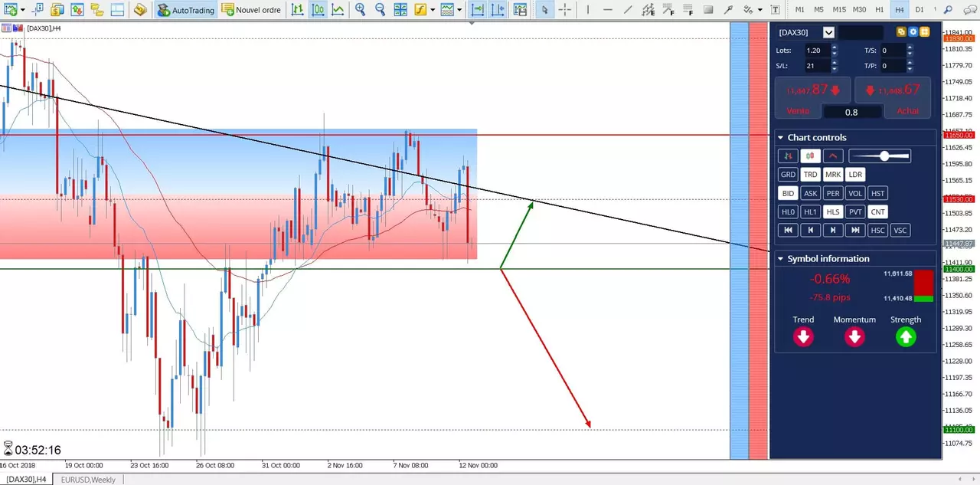The height and width of the screenshot is (485, 980).
Task: Click yellow panel icon beside DAX30 selector
Action: click(901, 32)
